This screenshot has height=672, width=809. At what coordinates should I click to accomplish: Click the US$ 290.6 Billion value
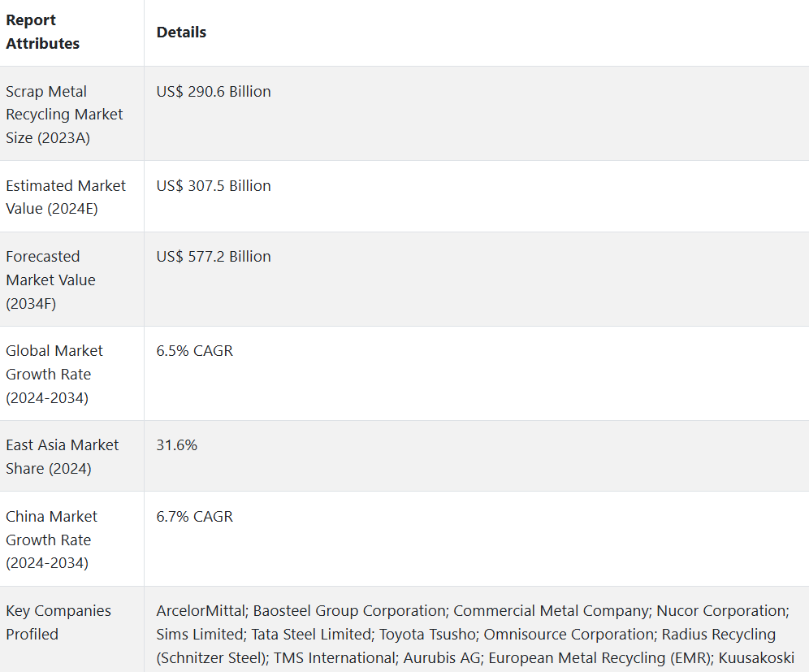[x=214, y=91]
